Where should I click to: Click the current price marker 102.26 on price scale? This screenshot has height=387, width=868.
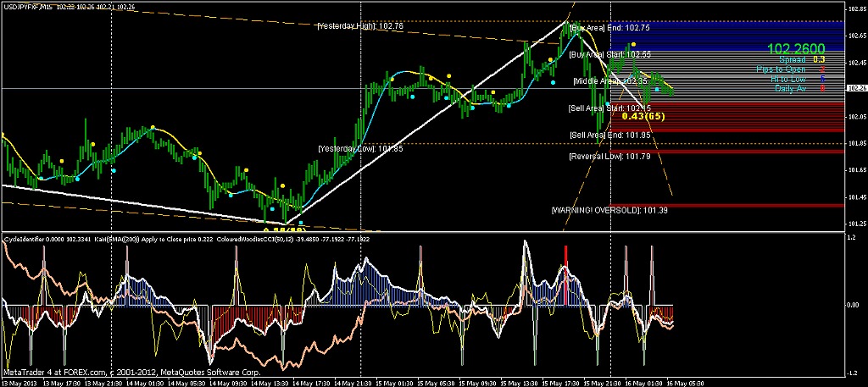[856, 88]
